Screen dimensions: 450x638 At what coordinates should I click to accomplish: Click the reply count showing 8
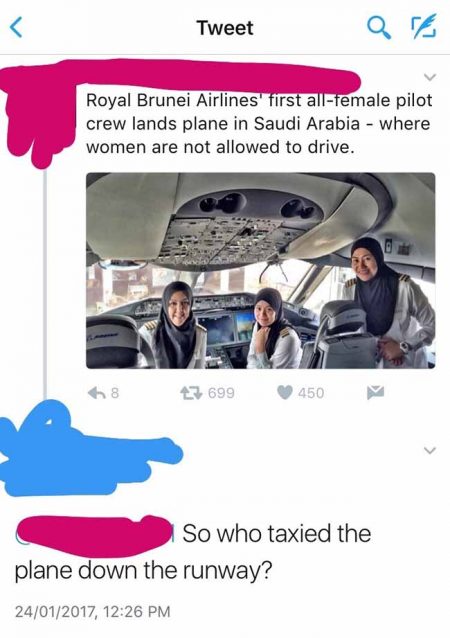coord(115,393)
